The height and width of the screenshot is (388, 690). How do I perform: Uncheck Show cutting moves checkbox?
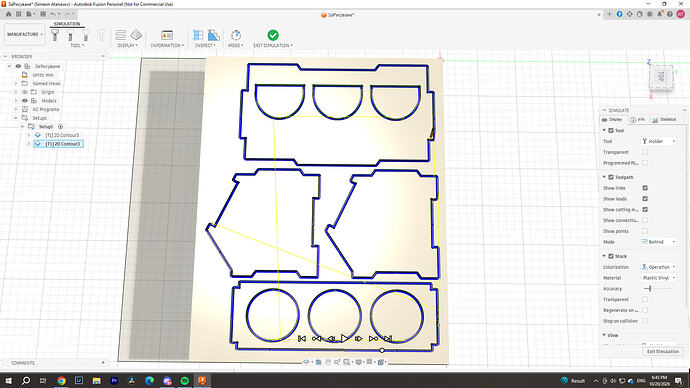point(645,209)
